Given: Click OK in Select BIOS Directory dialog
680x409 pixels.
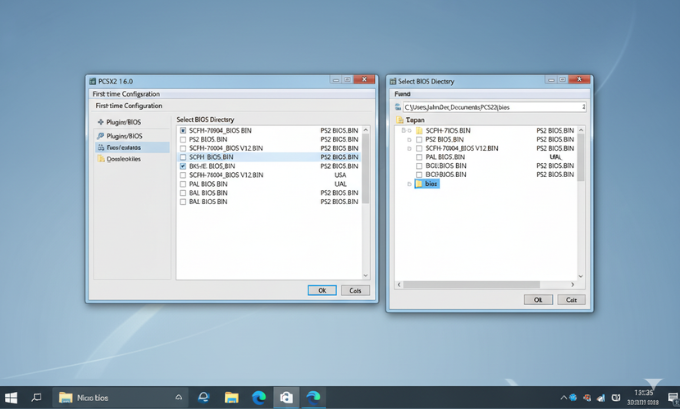Looking at the screenshot, I should [x=537, y=299].
